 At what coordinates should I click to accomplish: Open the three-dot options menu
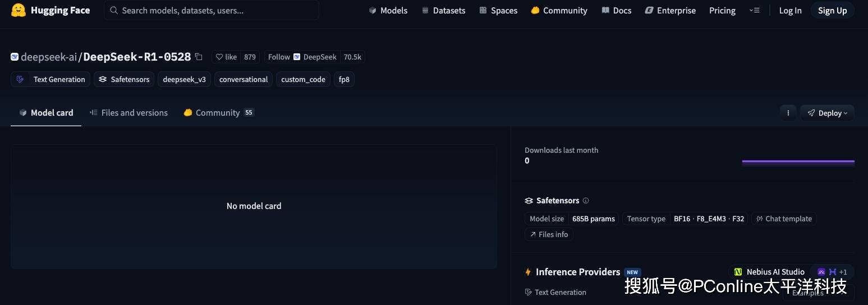pyautogui.click(x=788, y=113)
